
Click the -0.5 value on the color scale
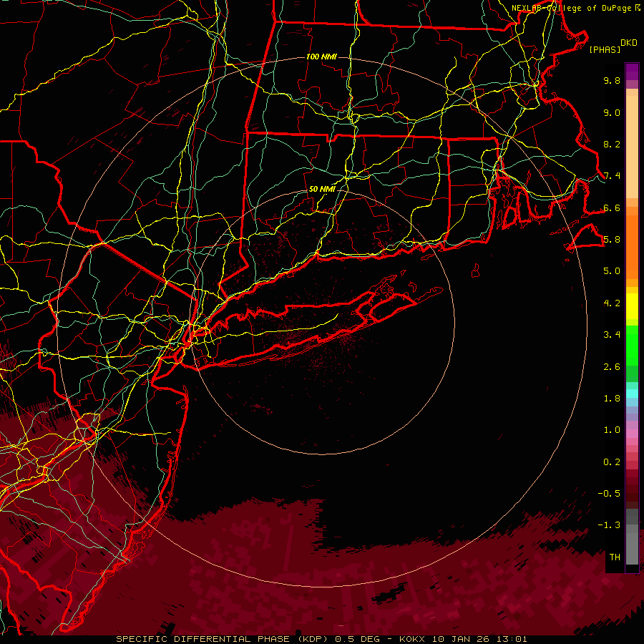[609, 494]
